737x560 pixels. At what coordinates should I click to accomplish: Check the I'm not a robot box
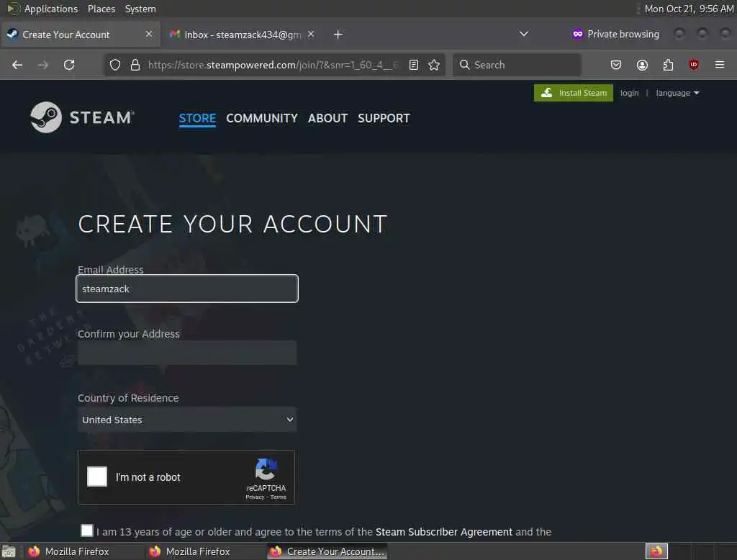pos(97,477)
